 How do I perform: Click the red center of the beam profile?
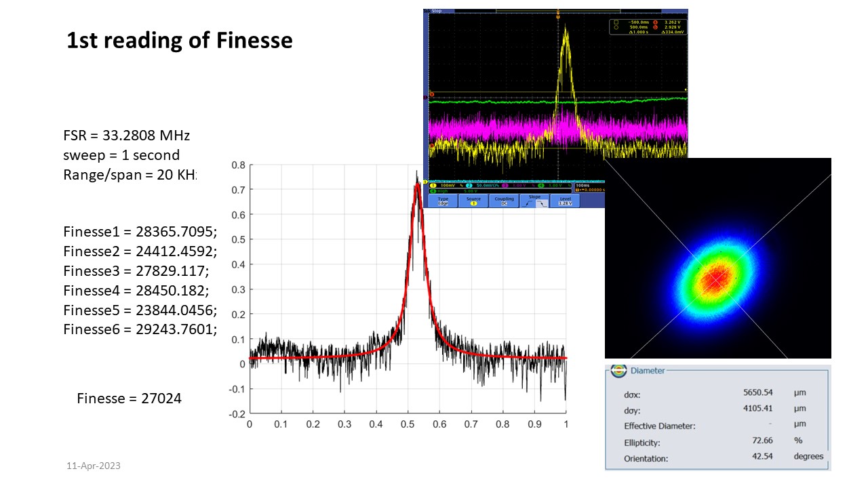coord(714,278)
